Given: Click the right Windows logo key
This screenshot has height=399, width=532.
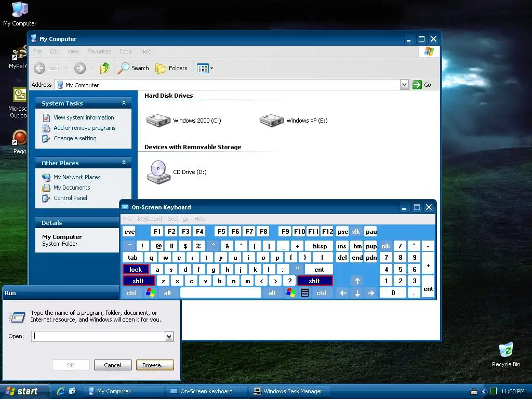Looking at the screenshot, I should [291, 293].
